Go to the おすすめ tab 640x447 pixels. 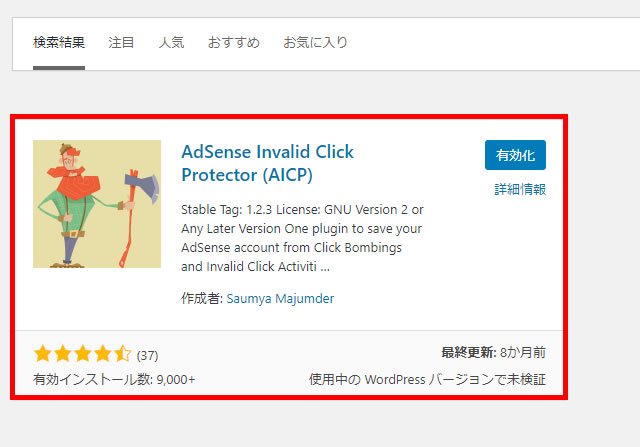[233, 42]
